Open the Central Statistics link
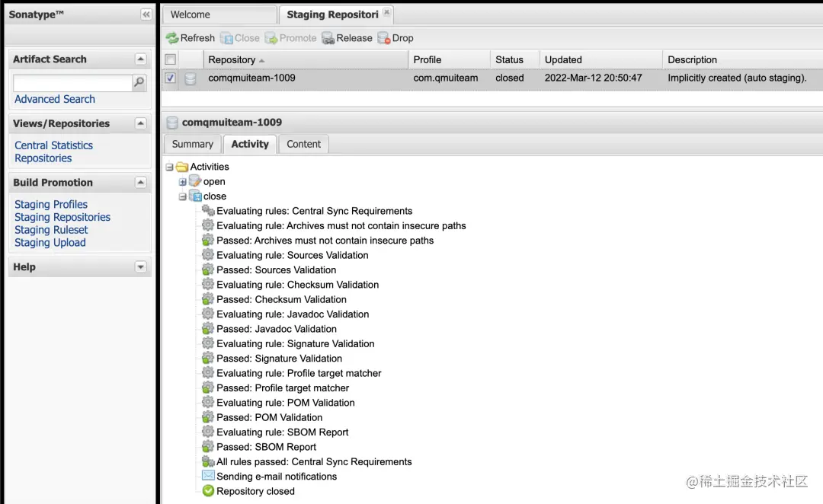823x504 pixels. [53, 145]
